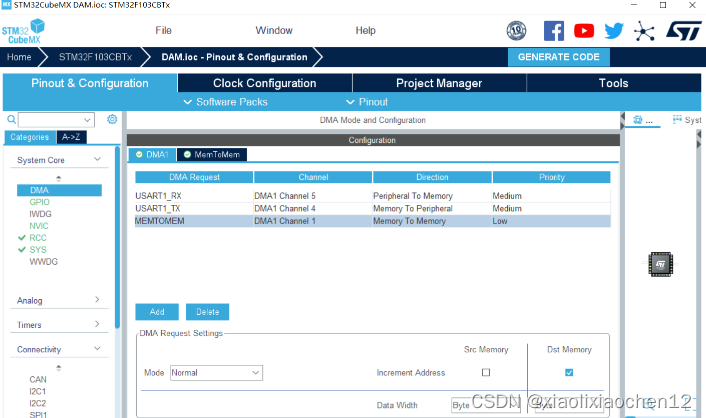706x418 pixels.
Task: Select I2C1 in Connectivity list
Action: tap(38, 391)
